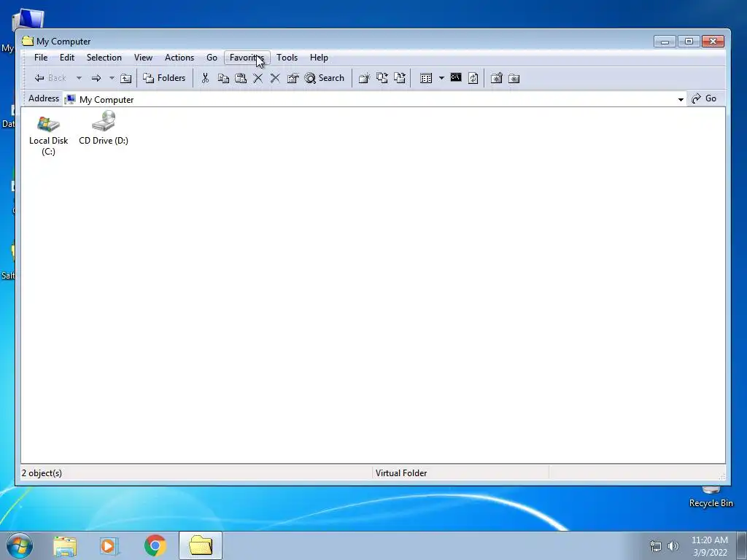Open Windows Explorer from the taskbar
Viewport: 747px width, 560px height.
65,545
